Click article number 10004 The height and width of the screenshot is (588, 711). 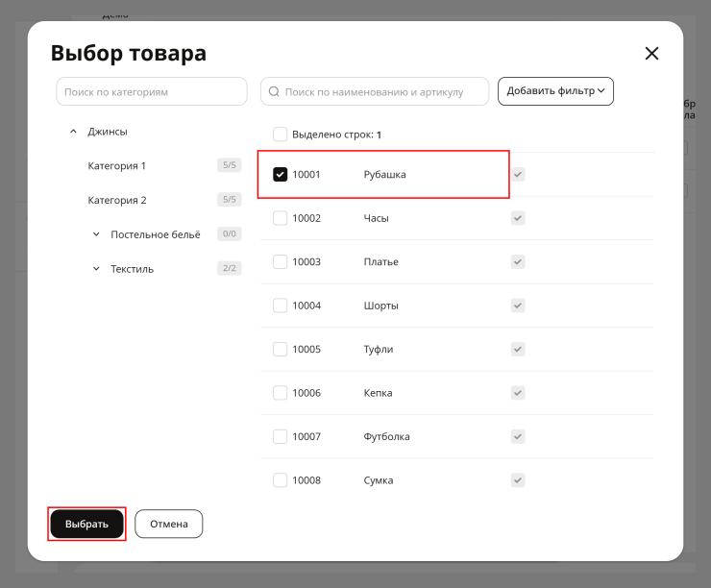306,306
